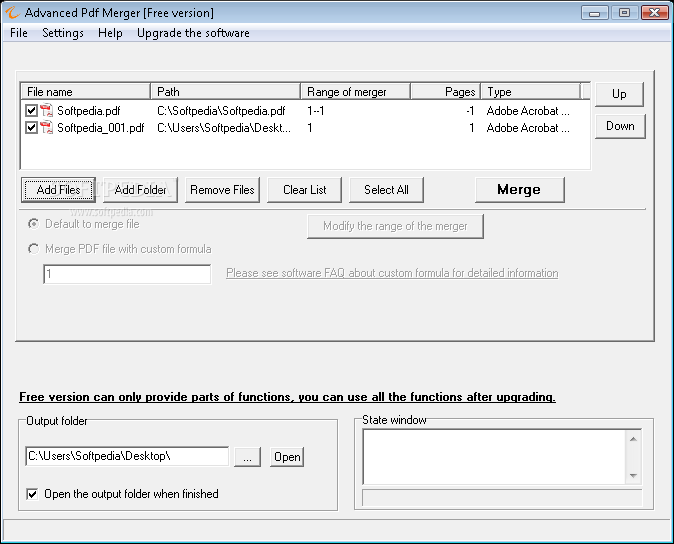Viewport: 674px width, 544px height.
Task: Select Merge PDF file with custom formula
Action: tap(33, 249)
